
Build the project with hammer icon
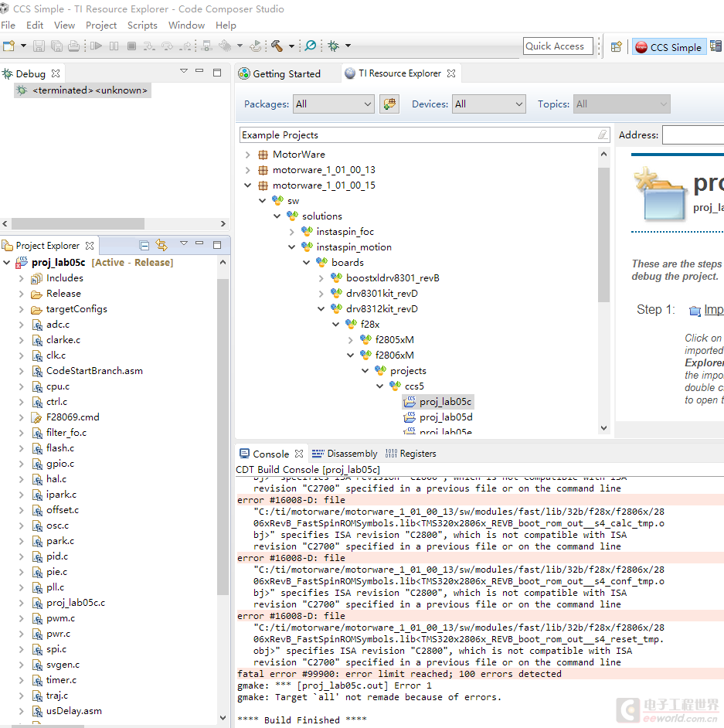pos(277,46)
